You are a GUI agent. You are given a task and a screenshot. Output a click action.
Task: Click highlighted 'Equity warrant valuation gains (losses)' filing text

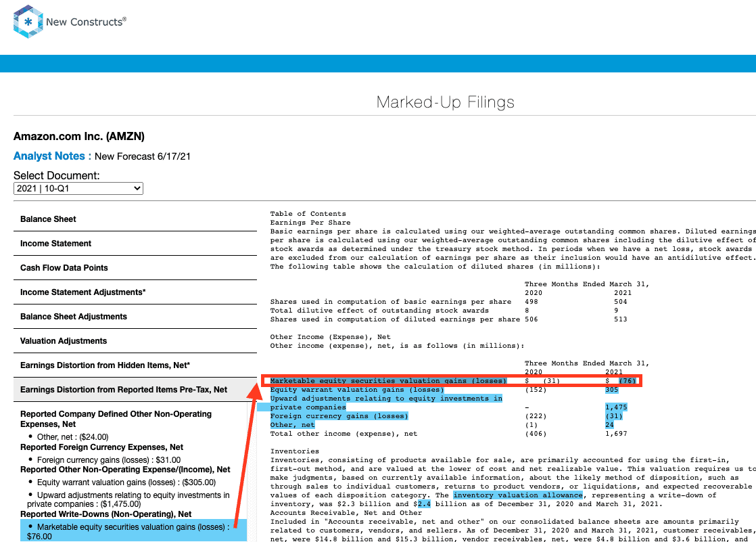tap(357, 390)
